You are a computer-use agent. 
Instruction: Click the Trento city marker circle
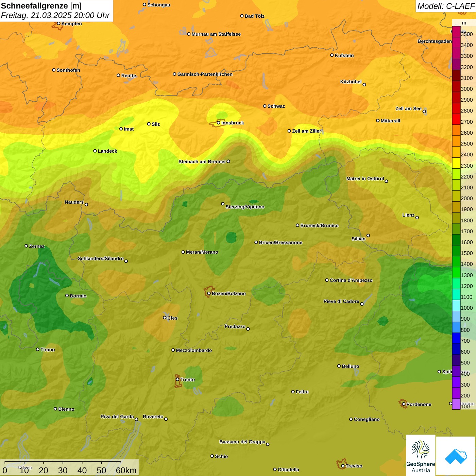point(177,379)
